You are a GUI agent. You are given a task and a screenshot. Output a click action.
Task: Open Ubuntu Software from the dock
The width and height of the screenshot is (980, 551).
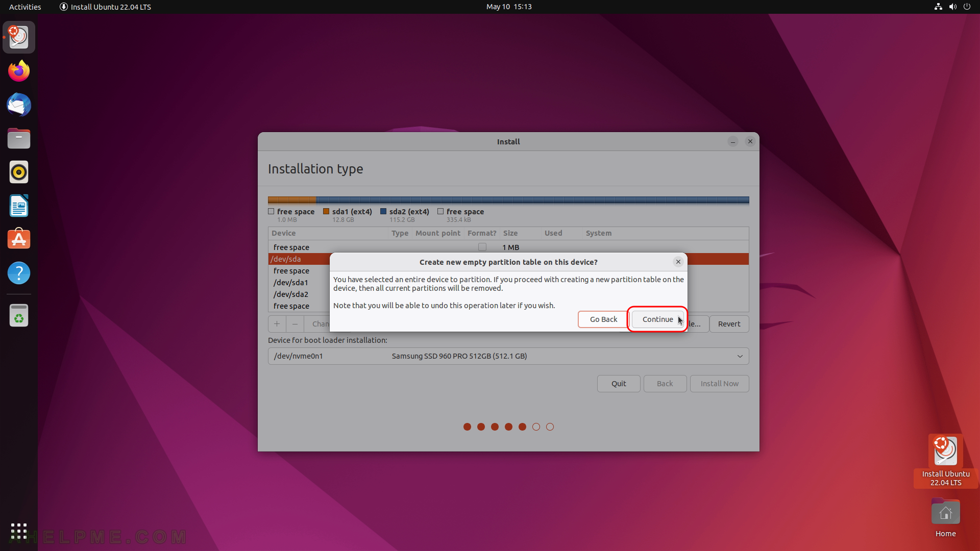[19, 239]
